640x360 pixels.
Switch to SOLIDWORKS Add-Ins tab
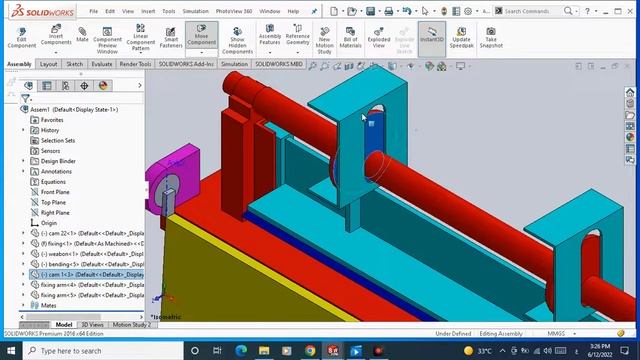tap(186, 64)
